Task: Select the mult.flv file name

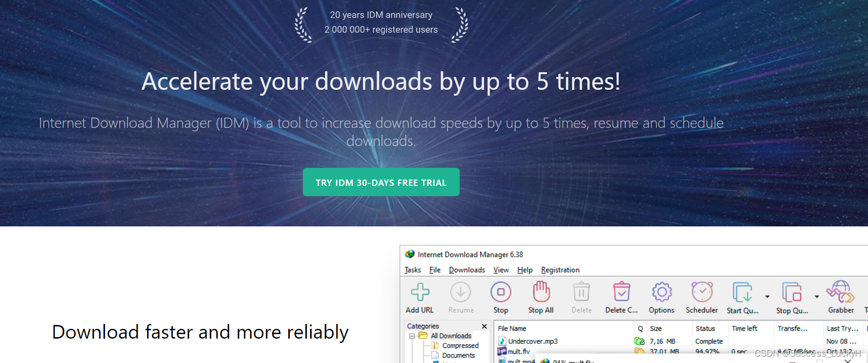Action: 519,351
